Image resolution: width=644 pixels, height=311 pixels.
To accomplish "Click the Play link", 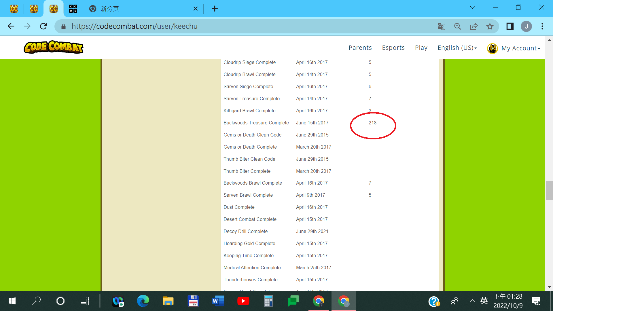I will pyautogui.click(x=421, y=48).
